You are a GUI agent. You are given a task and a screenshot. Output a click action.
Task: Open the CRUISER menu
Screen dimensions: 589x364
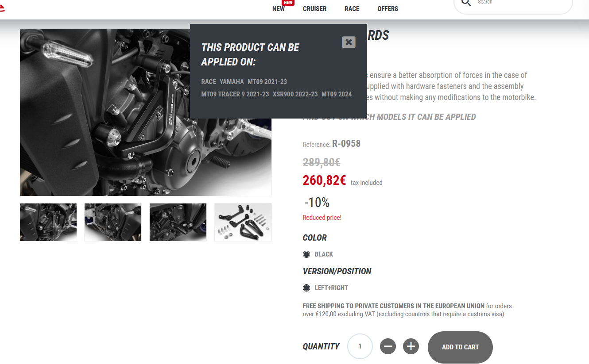315,9
